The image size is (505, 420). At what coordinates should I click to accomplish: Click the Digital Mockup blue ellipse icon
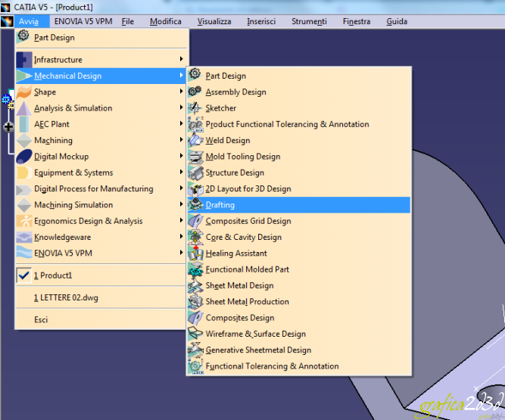pyautogui.click(x=24, y=157)
